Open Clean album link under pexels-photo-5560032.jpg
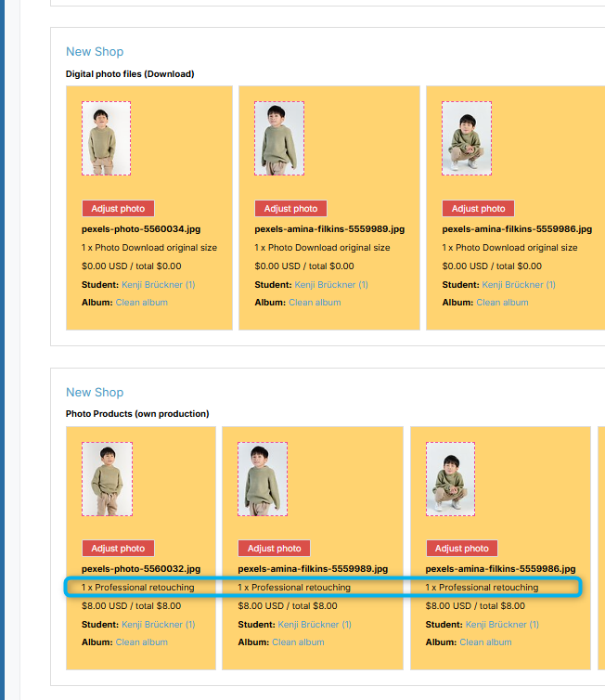 (142, 642)
